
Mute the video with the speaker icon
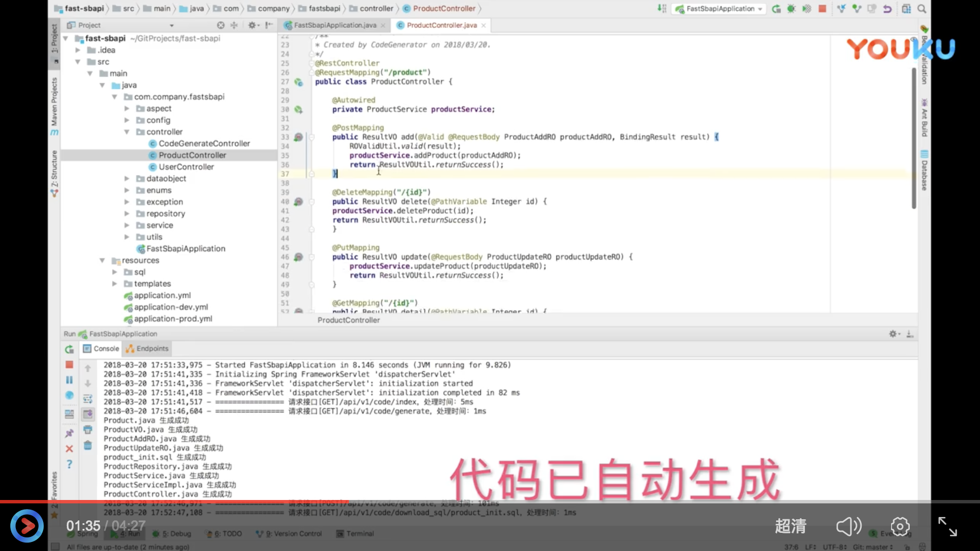coord(849,527)
